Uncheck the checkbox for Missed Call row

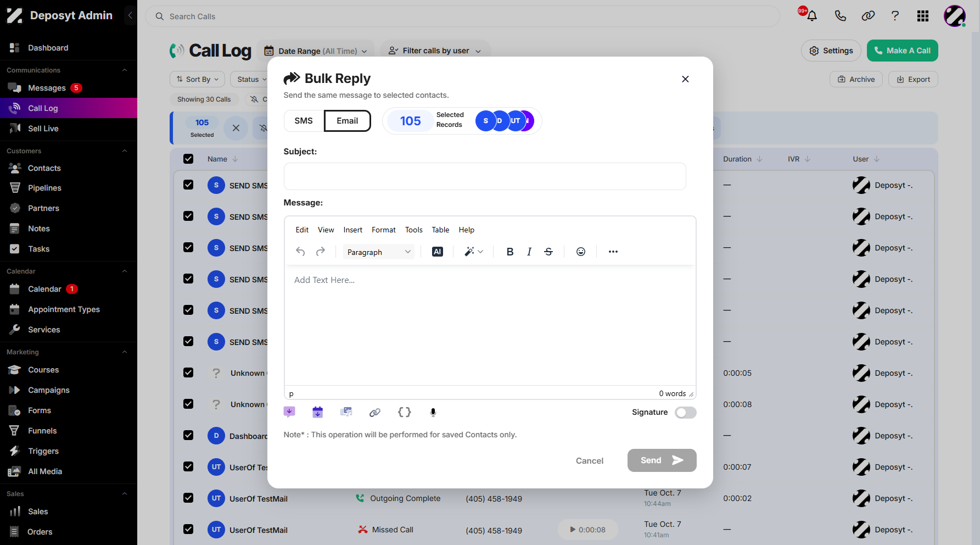(188, 529)
